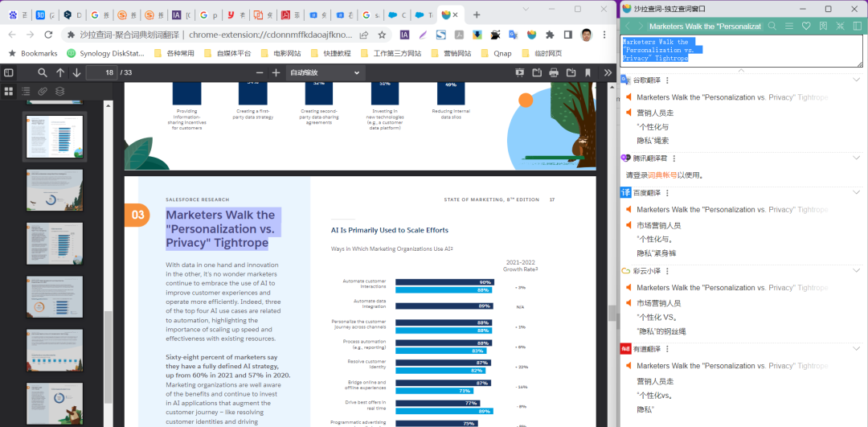Play 百度翻译 translation audio for 市场营销人员
The height and width of the screenshot is (427, 868).
(628, 225)
